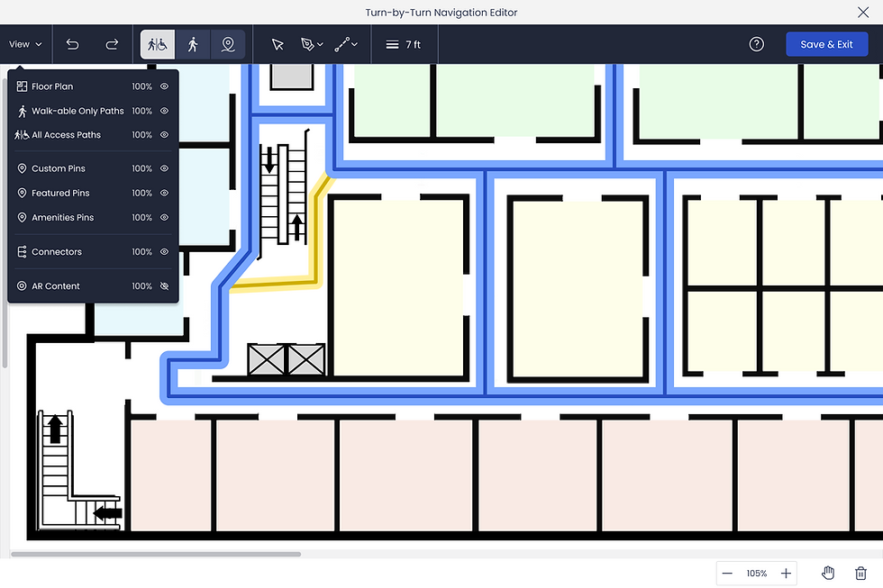Viewport: 883px width, 588px height.
Task: Click the Featured Pins 100% opacity value
Action: coord(142,193)
